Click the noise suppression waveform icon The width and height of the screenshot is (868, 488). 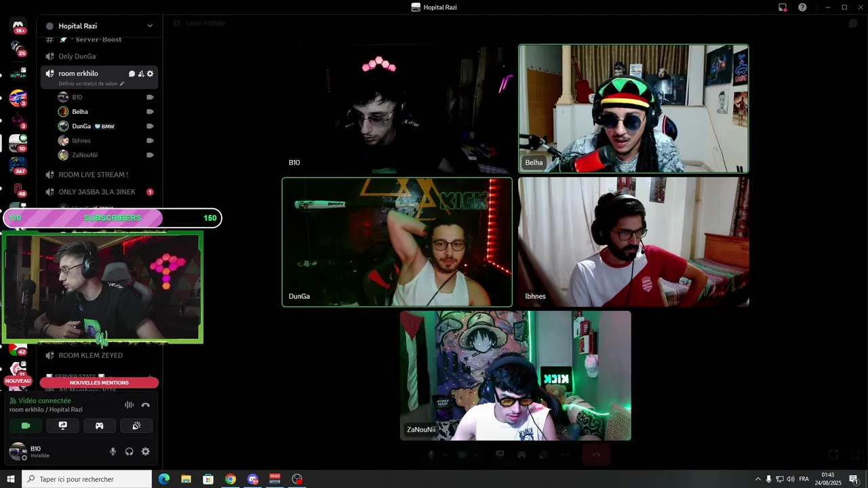tap(129, 405)
